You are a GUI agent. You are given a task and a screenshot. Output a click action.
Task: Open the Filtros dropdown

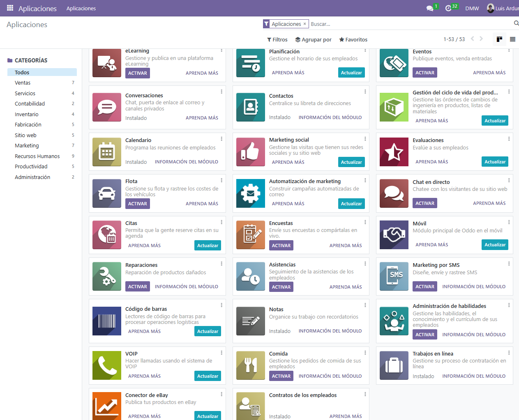click(x=277, y=40)
